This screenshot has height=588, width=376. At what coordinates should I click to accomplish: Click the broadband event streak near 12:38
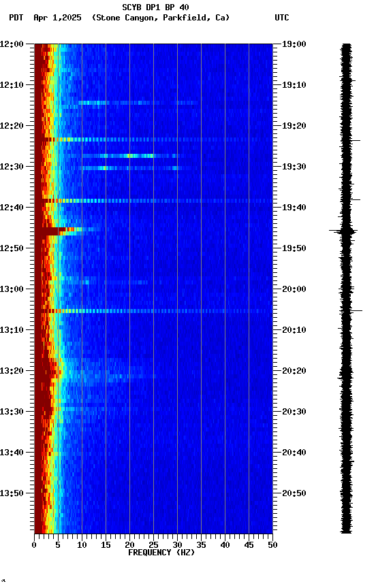pyautogui.click(x=153, y=201)
